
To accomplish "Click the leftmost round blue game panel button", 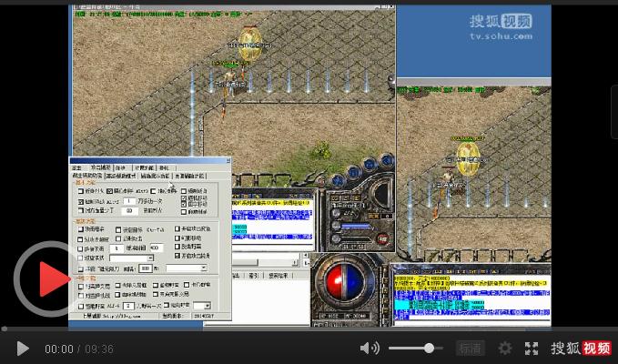I will pos(338,180).
